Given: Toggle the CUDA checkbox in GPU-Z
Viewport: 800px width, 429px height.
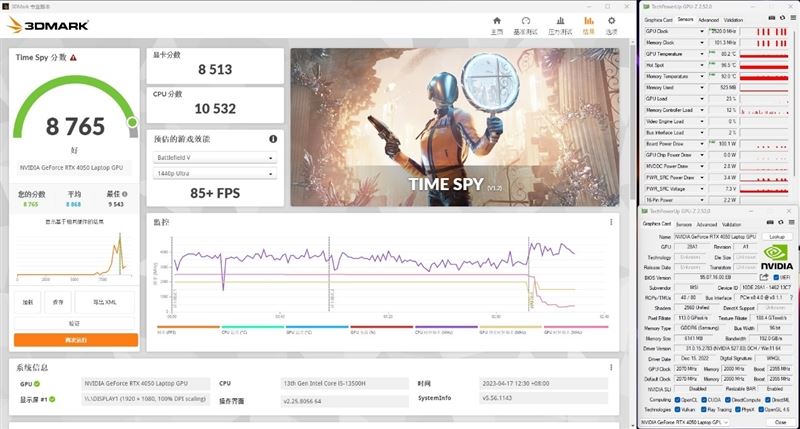Looking at the screenshot, I should pyautogui.click(x=704, y=399).
